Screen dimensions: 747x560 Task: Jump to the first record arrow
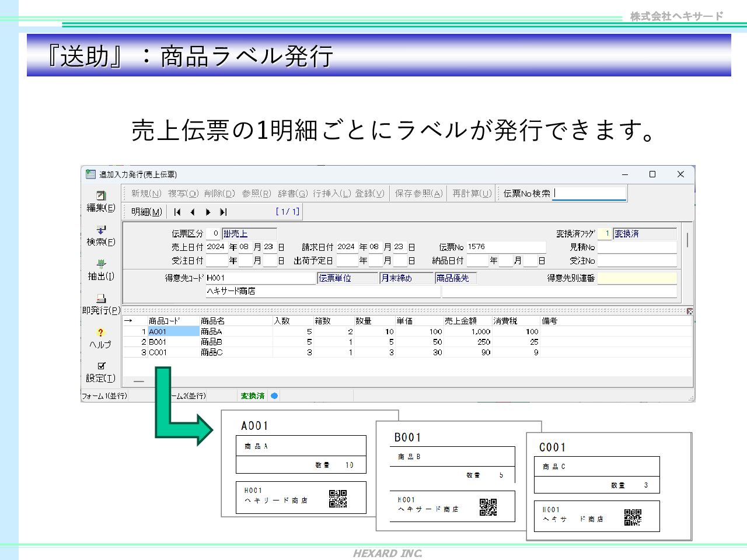coord(177,212)
